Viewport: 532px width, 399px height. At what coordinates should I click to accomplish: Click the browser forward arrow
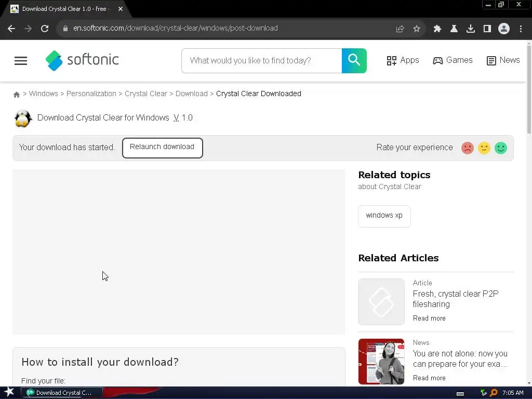[28, 29]
